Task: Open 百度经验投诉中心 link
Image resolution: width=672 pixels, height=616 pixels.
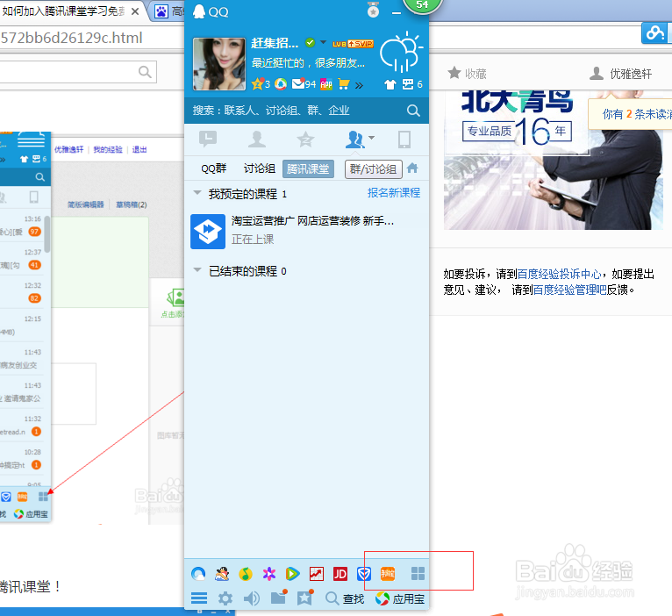Action: pos(559,274)
